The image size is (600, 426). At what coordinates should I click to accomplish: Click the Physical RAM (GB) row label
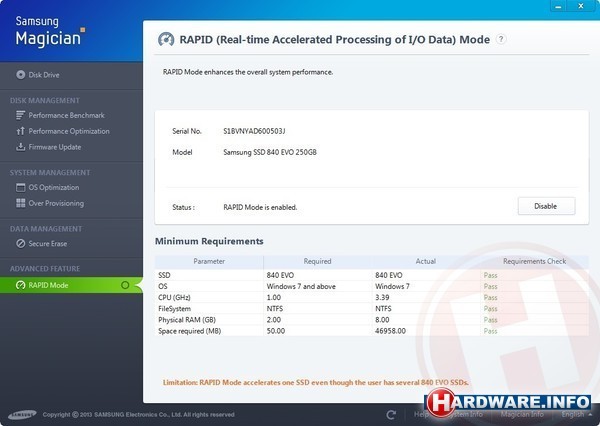[187, 320]
